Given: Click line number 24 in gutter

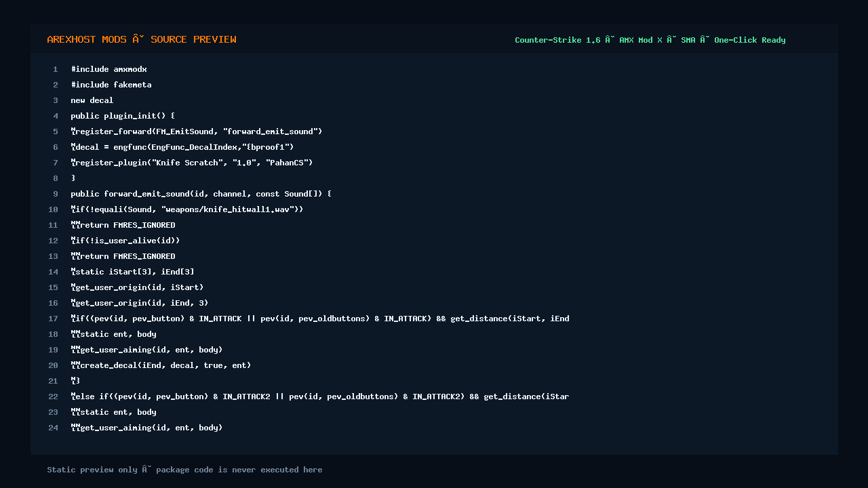Looking at the screenshot, I should click(x=54, y=428).
